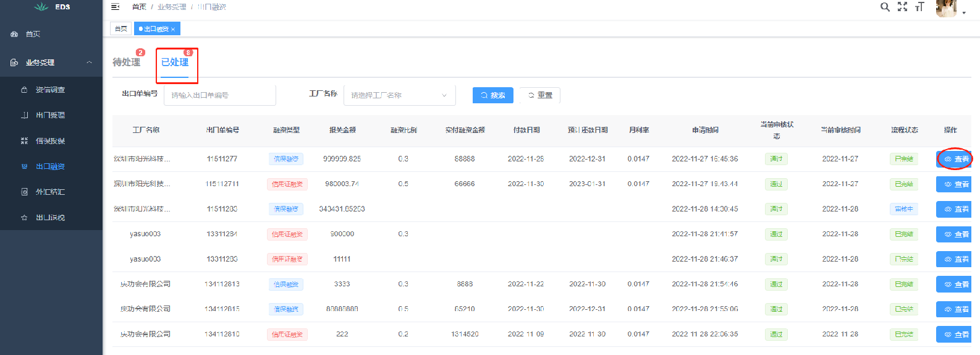This screenshot has width=980, height=355.
Task: Click the factory name yasuo003 in row 13311284
Action: click(145, 234)
